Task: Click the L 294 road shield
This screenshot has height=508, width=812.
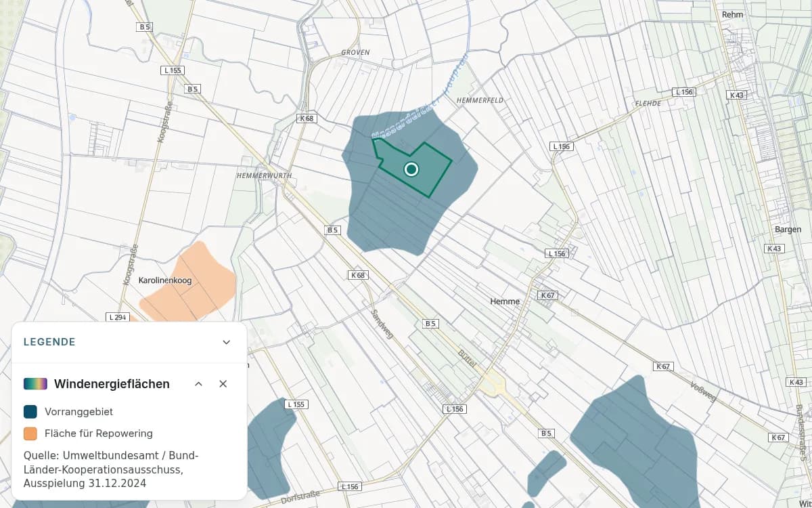Action: pyautogui.click(x=118, y=317)
